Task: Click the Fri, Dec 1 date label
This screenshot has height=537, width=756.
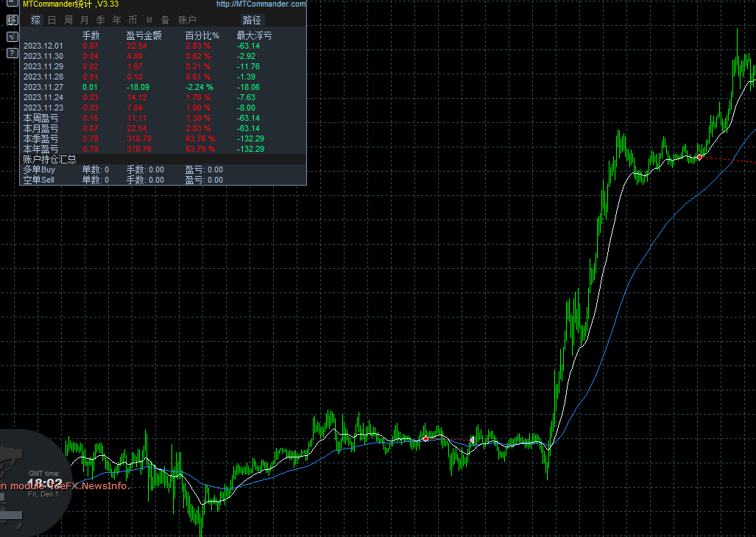Action: pos(43,494)
